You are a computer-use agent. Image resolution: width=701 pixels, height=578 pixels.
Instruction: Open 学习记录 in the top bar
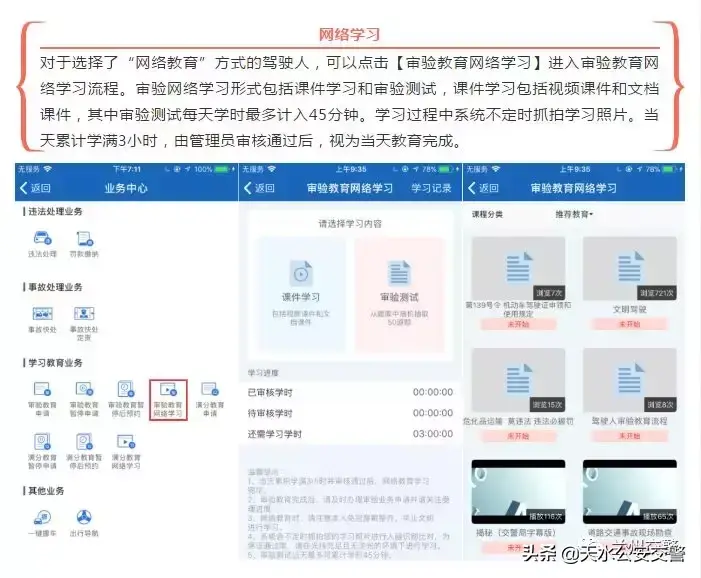point(431,188)
